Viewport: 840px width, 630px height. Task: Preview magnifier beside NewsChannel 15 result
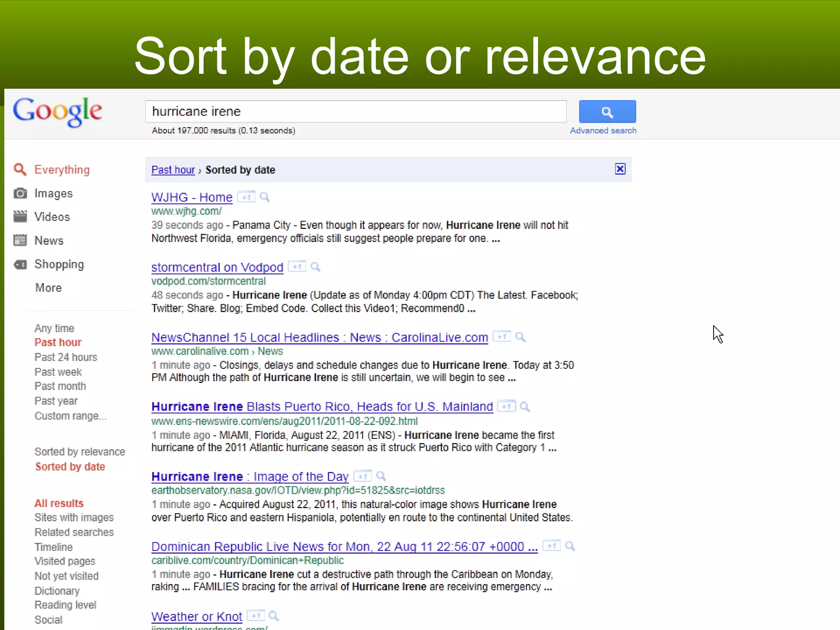[520, 337]
